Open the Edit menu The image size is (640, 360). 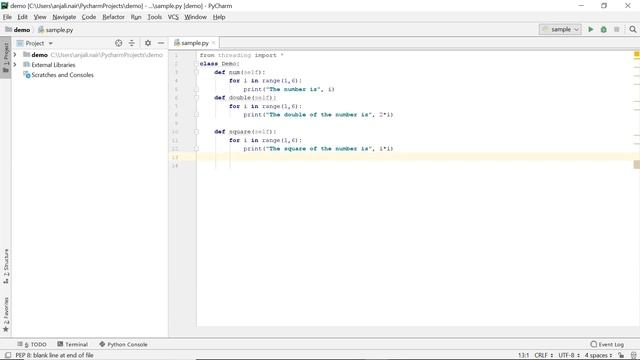22,17
